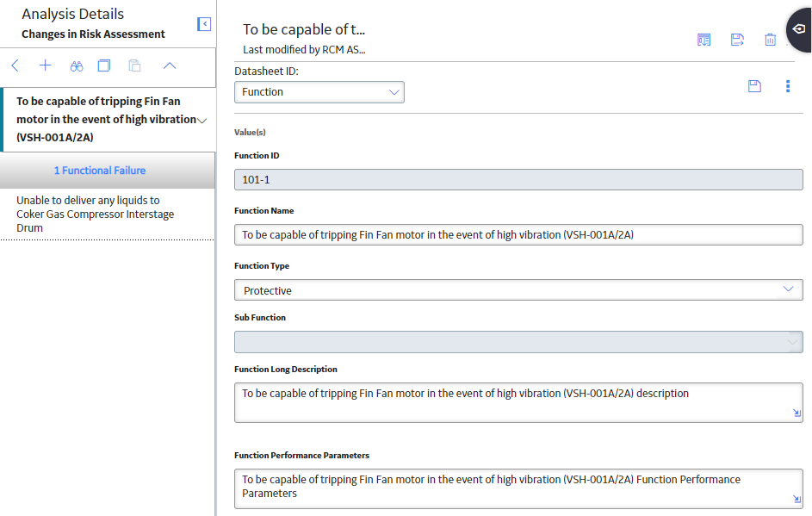Open the Function Type Protective dropdown
Screen dimensions: 812x516
coord(518,290)
